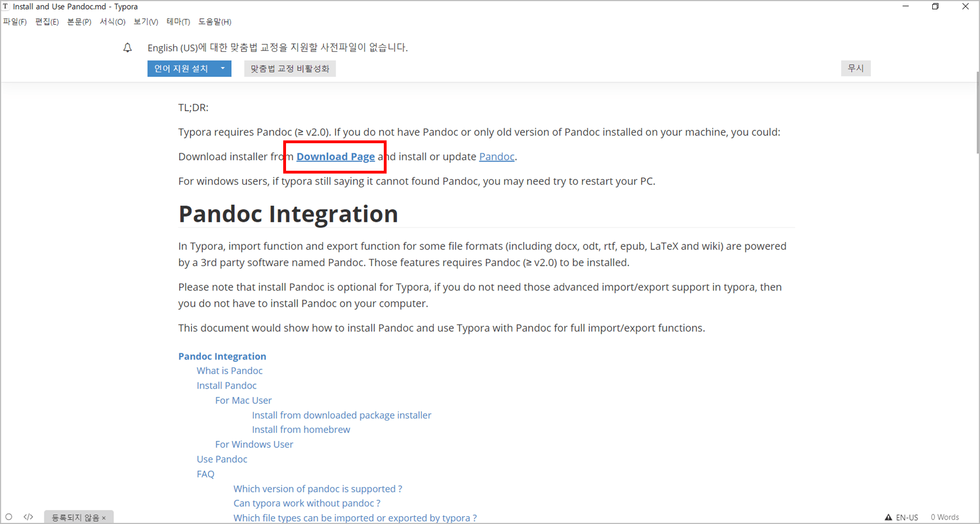Click 맞춤법 교정 비활성화 button

(290, 69)
